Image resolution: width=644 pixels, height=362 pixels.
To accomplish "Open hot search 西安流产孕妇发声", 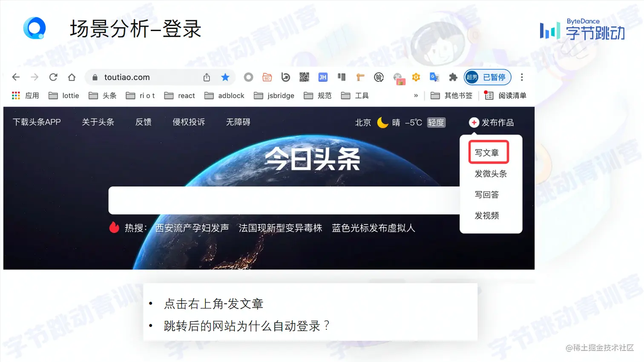I will [x=192, y=228].
